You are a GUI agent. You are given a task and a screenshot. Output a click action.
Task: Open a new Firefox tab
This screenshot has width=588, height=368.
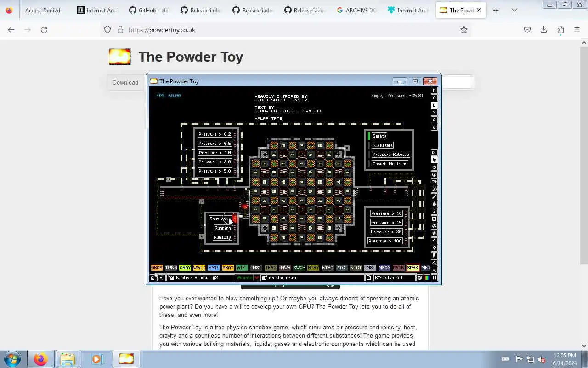[x=496, y=10]
